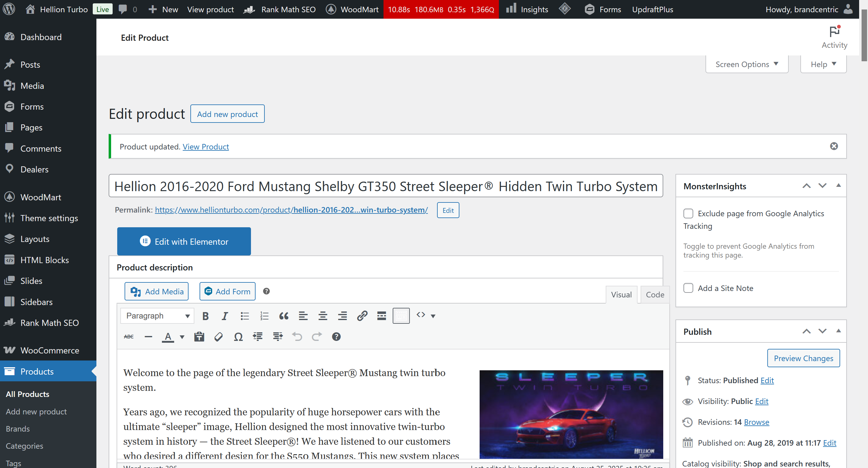The width and height of the screenshot is (868, 468).
Task: Insert horizontal line
Action: click(x=148, y=337)
